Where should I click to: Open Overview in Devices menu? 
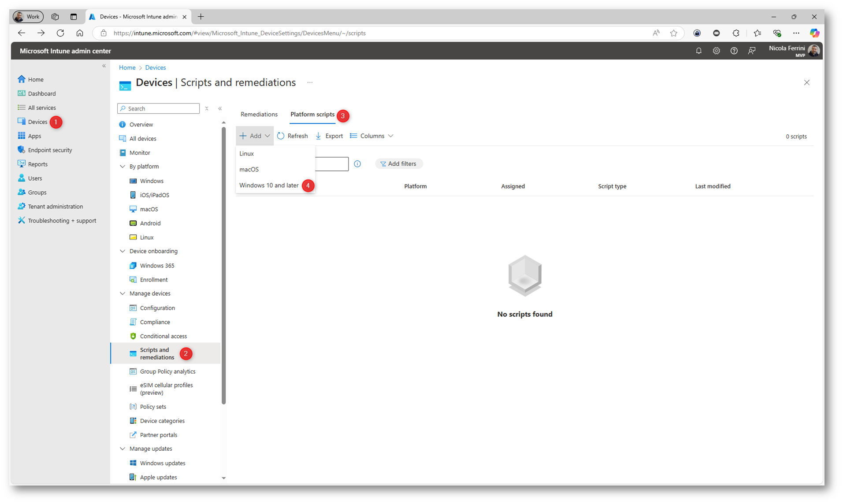tap(136, 125)
